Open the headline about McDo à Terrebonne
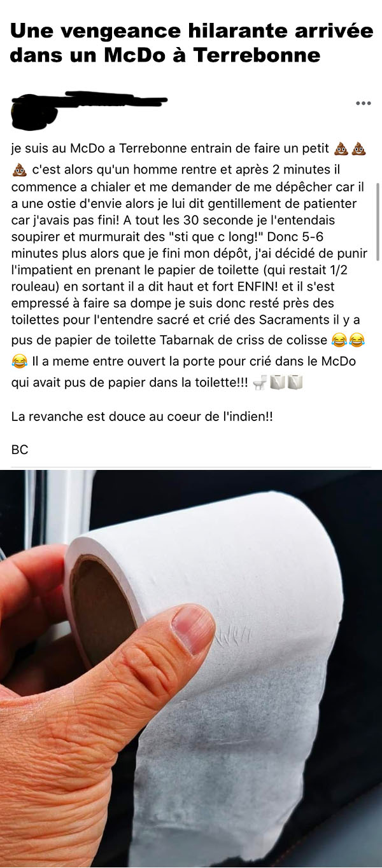 183,43
